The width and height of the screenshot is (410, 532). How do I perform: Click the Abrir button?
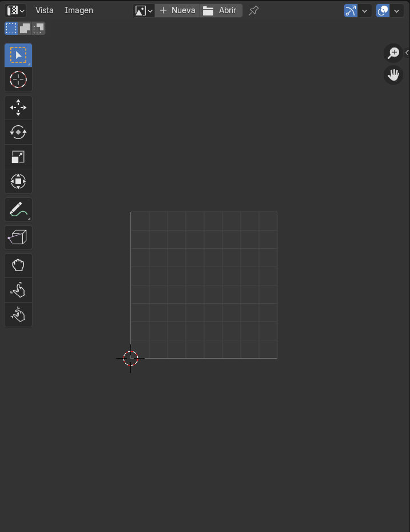point(221,10)
